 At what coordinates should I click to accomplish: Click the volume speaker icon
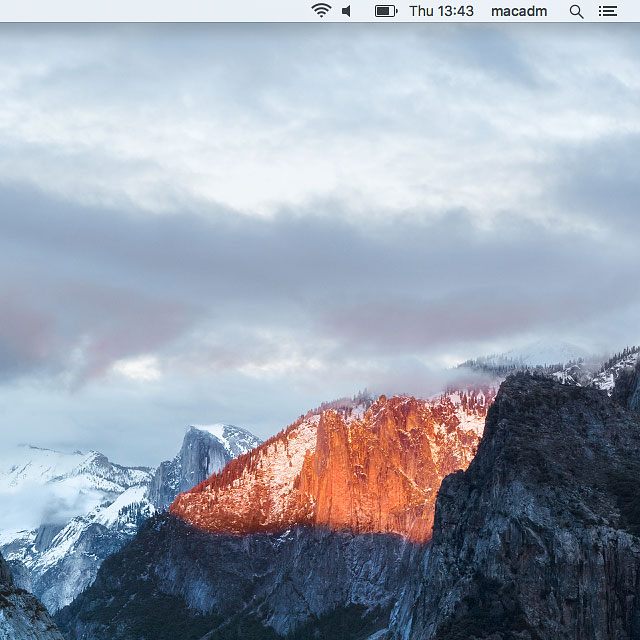[347, 11]
